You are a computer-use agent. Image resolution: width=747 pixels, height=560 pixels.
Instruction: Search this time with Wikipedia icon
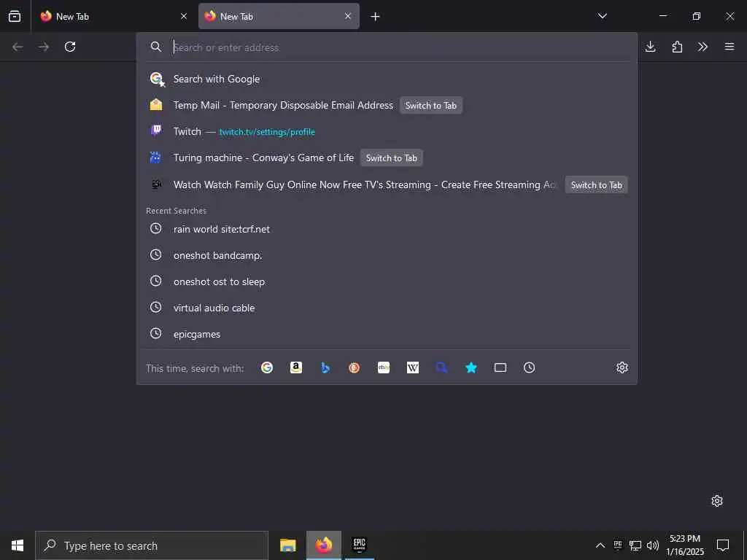pyautogui.click(x=413, y=367)
